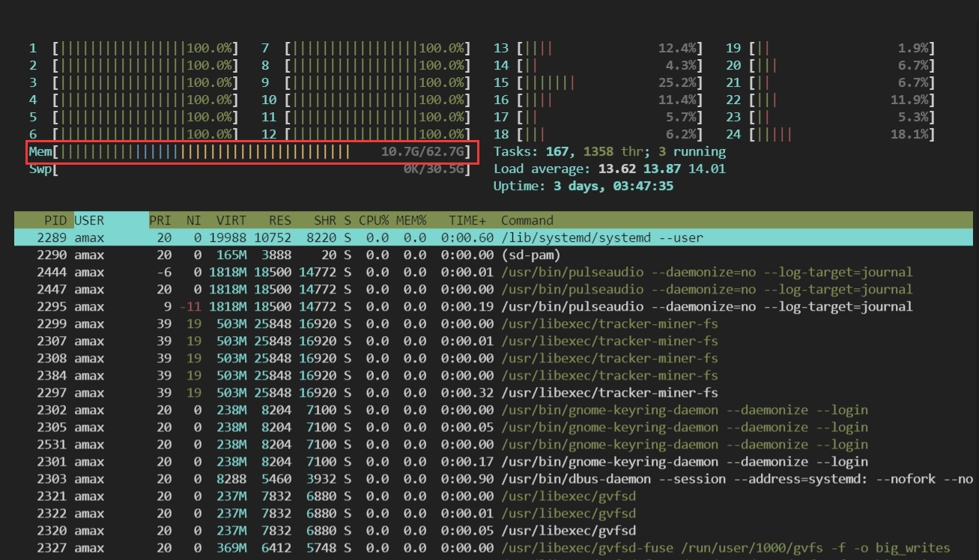Select pulseaudio thread row PID 2444

click(x=494, y=272)
